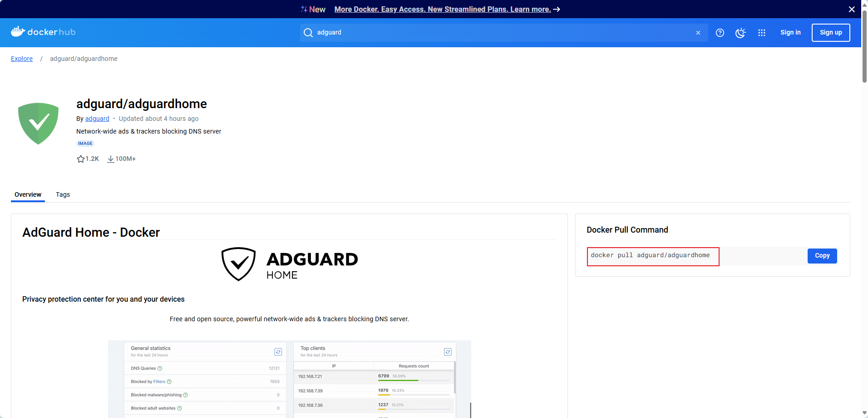Click the downloads count icon
The height and width of the screenshot is (418, 868).
[x=110, y=159]
